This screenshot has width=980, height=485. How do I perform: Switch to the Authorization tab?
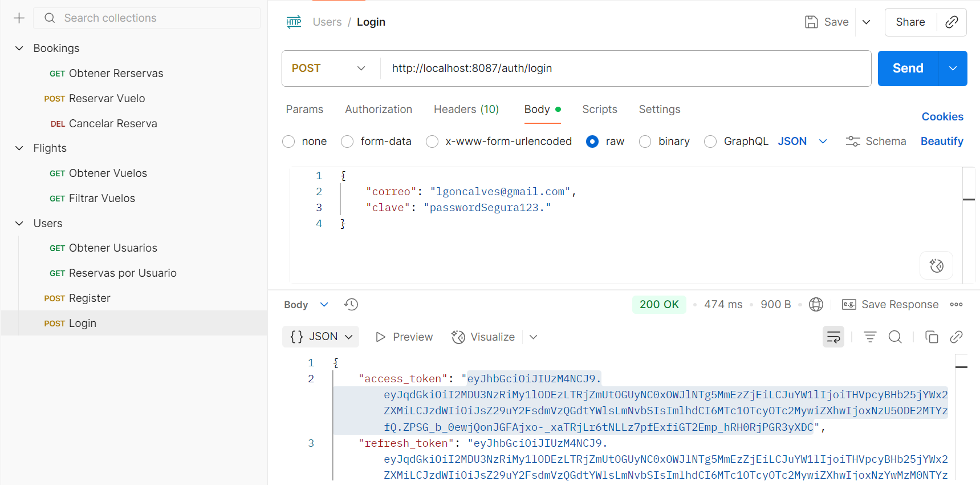coord(379,110)
